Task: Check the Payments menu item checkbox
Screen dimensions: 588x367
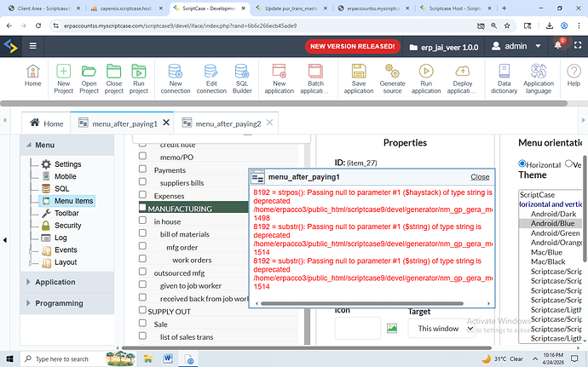Action: pyautogui.click(x=143, y=170)
